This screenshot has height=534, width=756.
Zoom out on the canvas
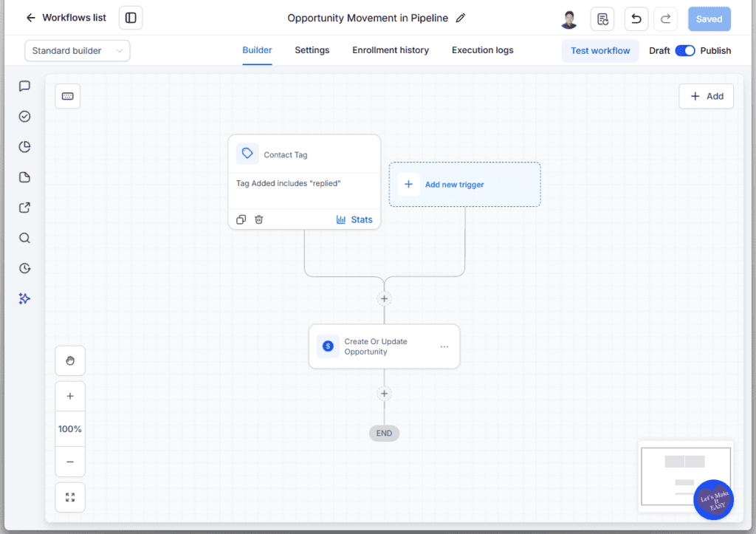point(70,462)
